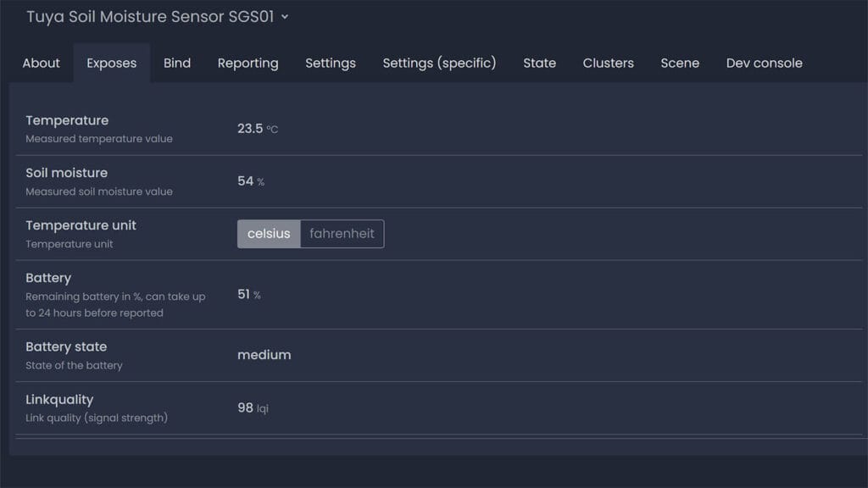Click 'State of the battery' description

(75, 365)
